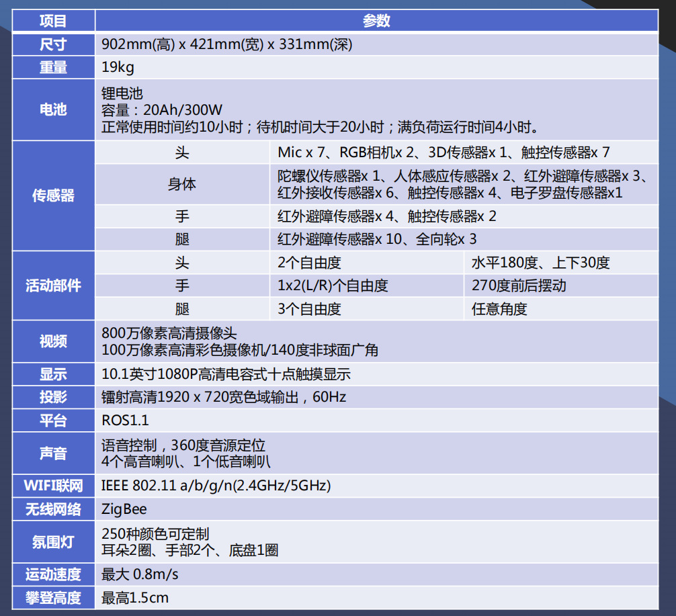This screenshot has width=676, height=616.
Task: Select the 视频 row label
Action: [x=54, y=341]
